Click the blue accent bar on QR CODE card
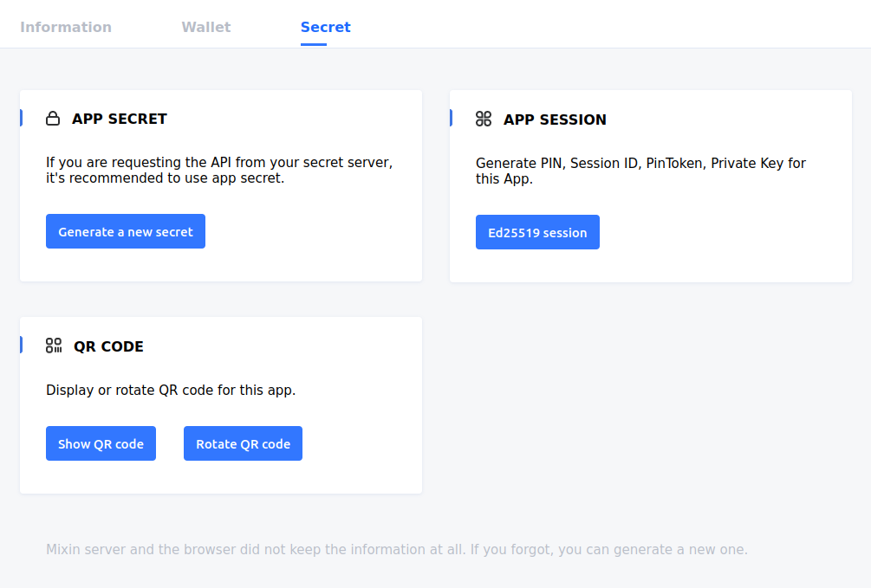This screenshot has height=588, width=871. 21,345
